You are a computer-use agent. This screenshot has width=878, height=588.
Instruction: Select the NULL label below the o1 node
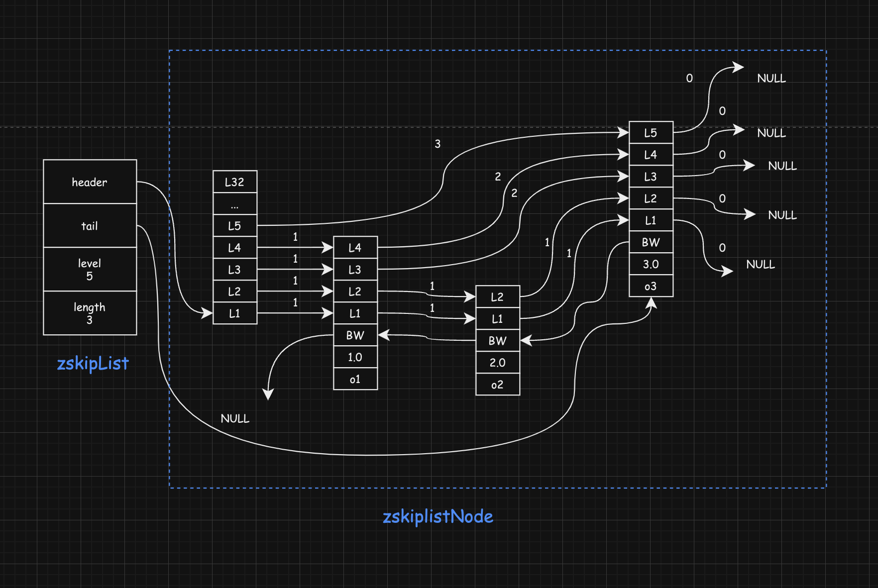235,418
